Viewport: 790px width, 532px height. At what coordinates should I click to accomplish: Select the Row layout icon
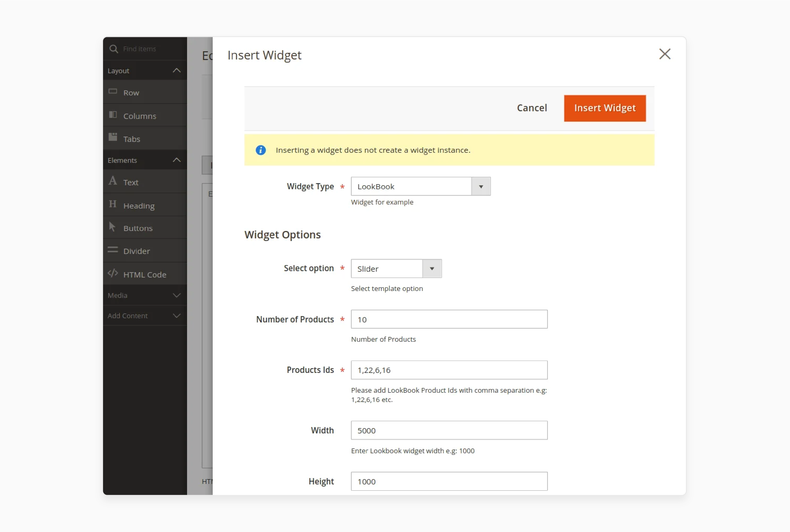pos(113,91)
